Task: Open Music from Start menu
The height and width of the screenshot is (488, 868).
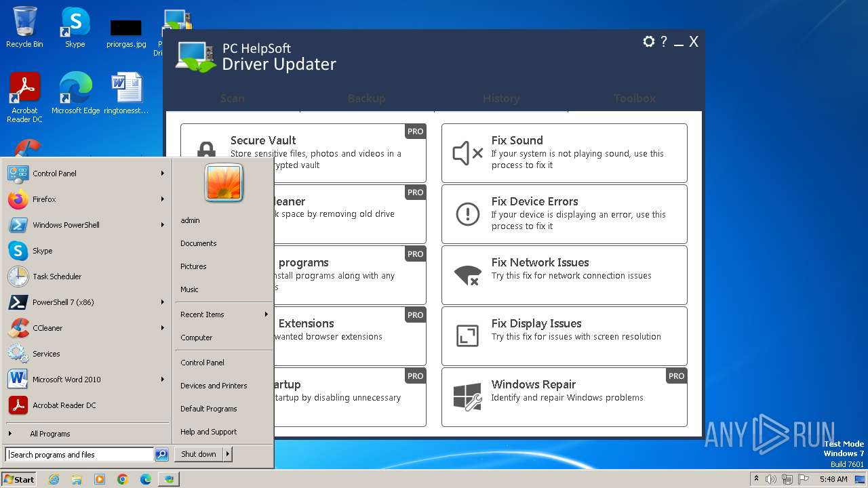Action: 189,289
